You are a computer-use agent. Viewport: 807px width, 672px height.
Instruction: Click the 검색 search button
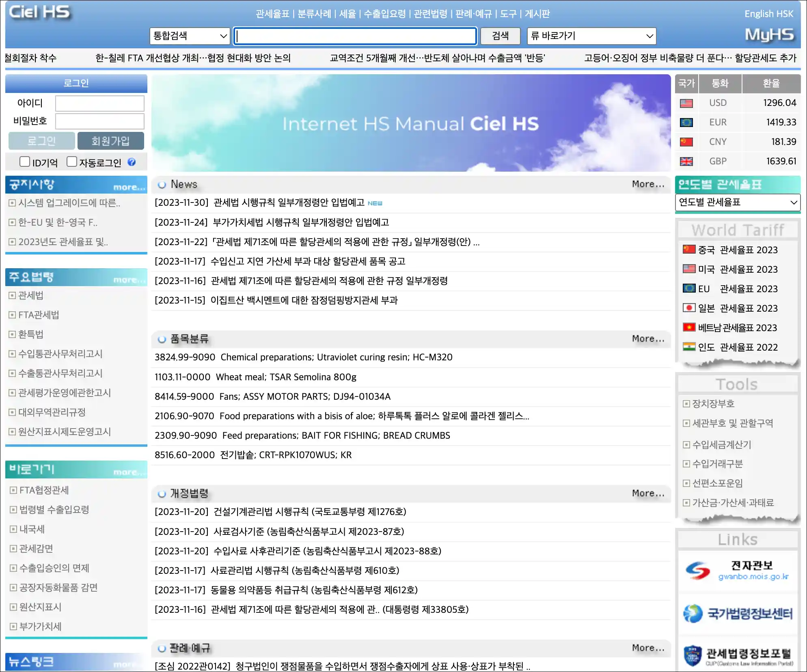pyautogui.click(x=500, y=36)
